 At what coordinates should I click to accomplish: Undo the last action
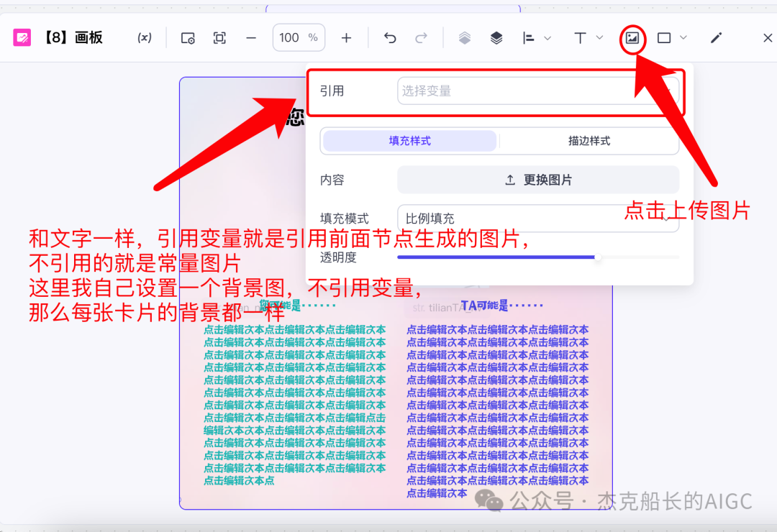(390, 38)
